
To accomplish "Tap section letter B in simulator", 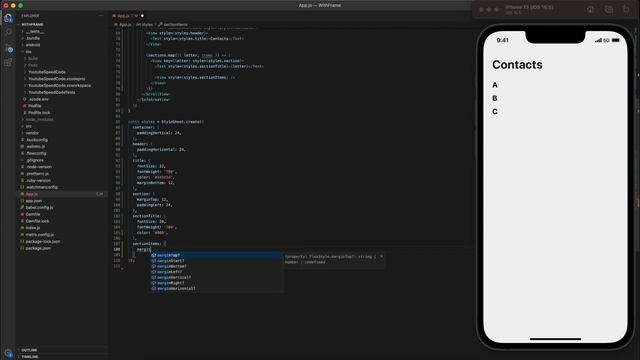I will [x=495, y=98].
